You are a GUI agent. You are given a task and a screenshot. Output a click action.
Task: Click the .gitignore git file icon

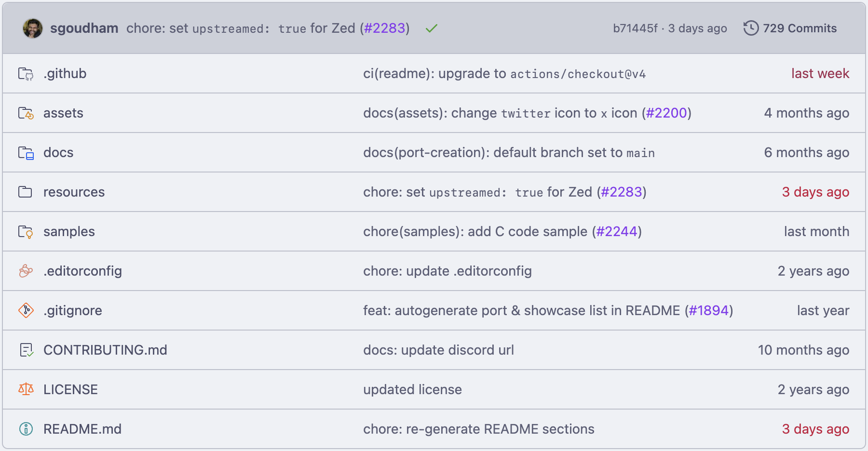(x=26, y=310)
